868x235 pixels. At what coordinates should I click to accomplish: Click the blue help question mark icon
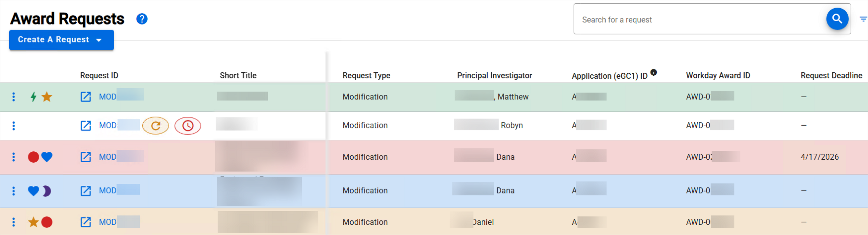142,19
